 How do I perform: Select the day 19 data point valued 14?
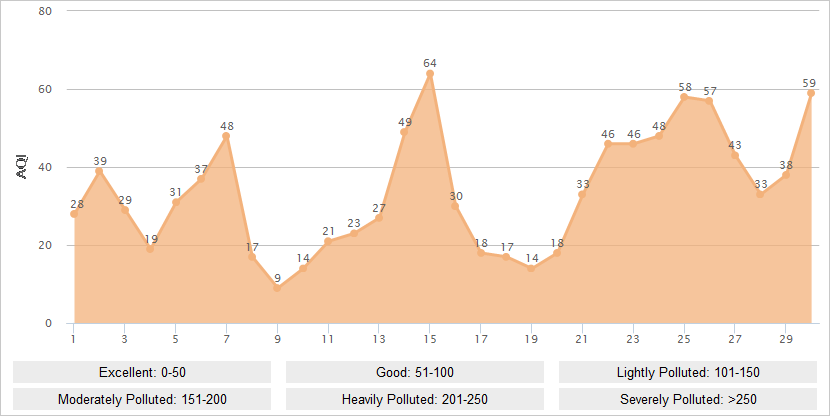[x=531, y=268]
